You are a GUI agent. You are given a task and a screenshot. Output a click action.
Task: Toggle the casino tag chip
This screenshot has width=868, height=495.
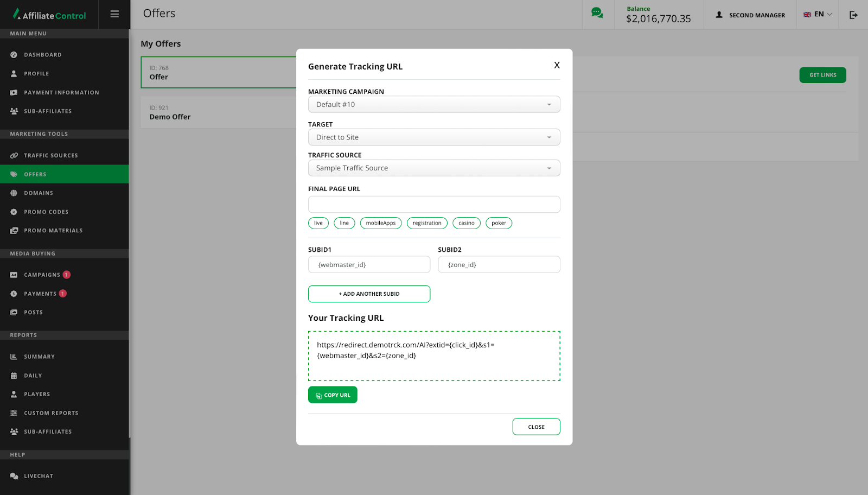click(x=467, y=223)
